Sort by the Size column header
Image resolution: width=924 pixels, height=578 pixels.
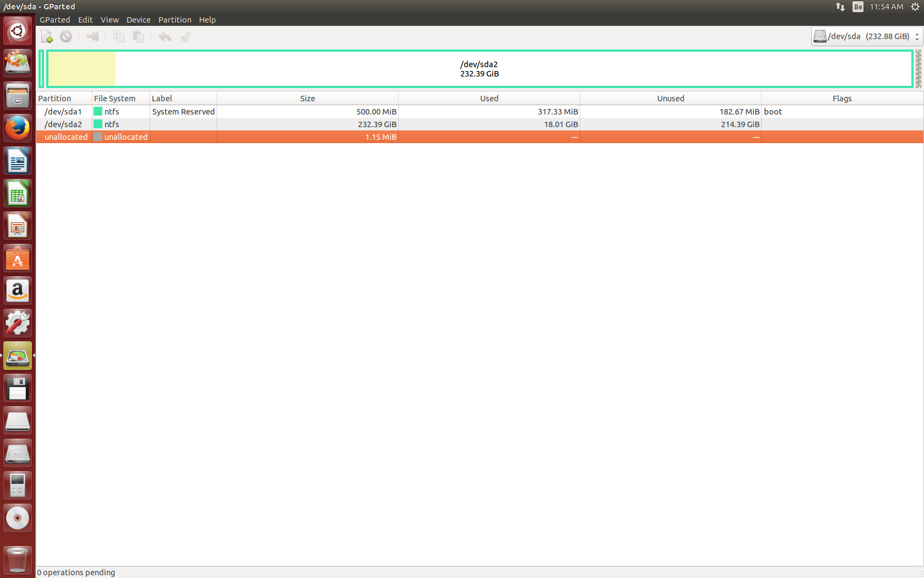coord(307,99)
